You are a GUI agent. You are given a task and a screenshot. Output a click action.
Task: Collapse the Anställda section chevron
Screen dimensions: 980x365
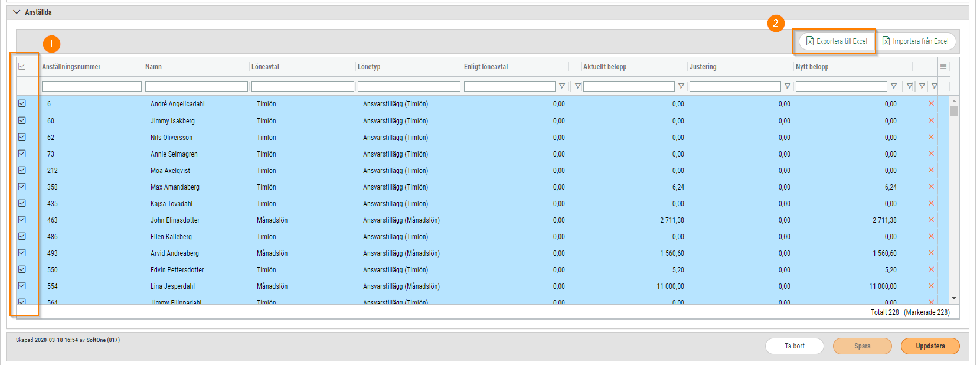17,12
